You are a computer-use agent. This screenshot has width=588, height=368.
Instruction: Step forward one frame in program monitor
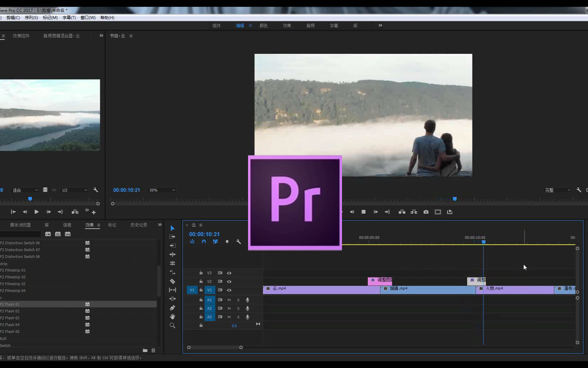tap(376, 212)
